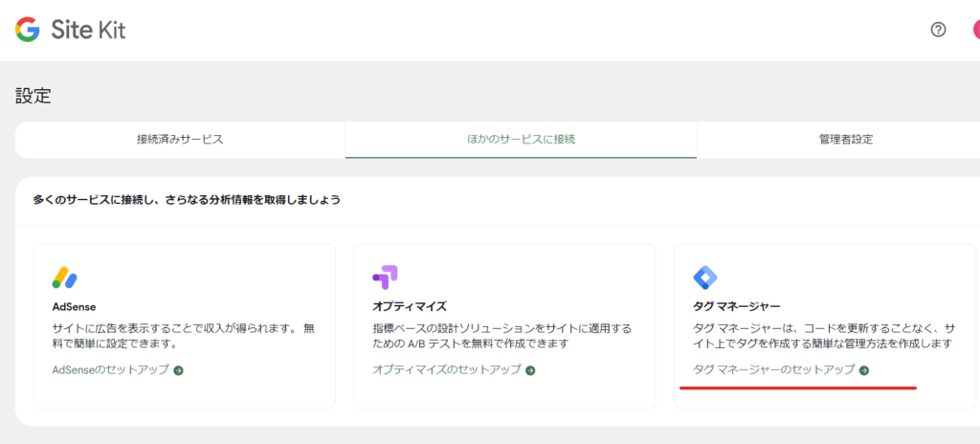Click the 多くのサービスに接続し heading text

tap(187, 200)
